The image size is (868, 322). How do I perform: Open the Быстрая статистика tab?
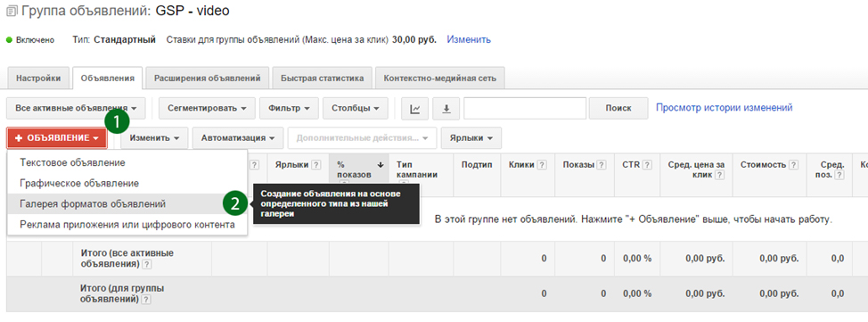323,78
